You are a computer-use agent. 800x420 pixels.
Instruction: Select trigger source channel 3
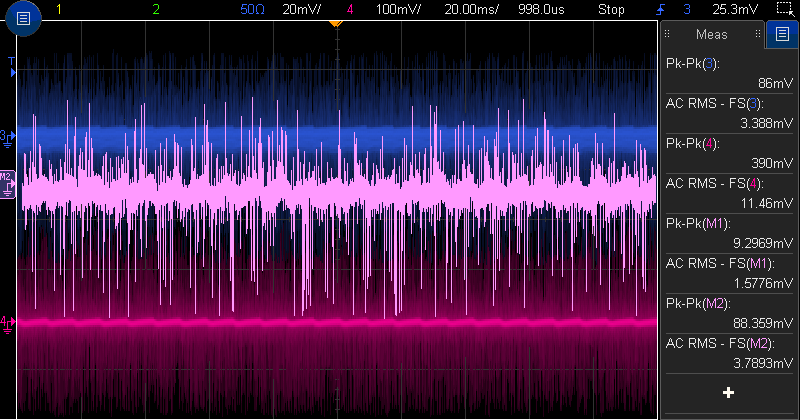(x=687, y=9)
